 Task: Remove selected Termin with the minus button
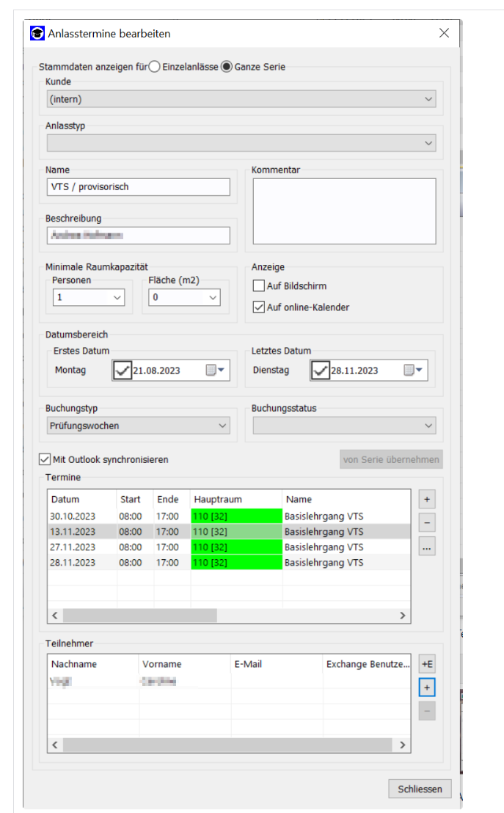(x=427, y=522)
